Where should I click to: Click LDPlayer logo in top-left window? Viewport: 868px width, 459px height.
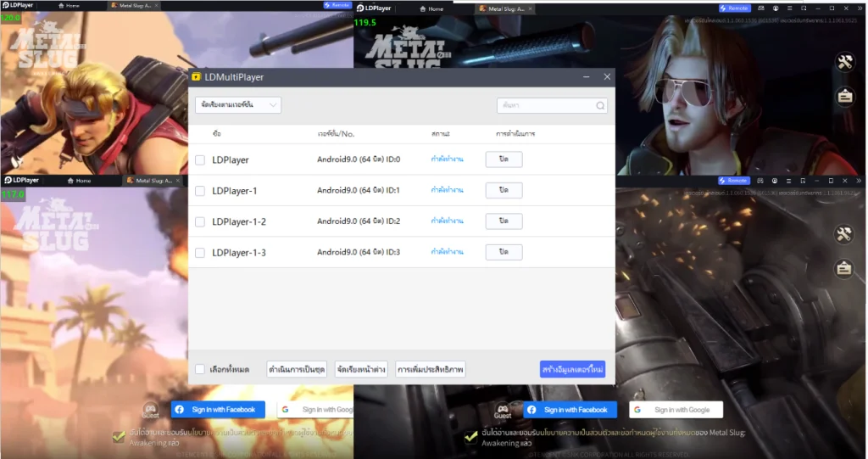[x=19, y=5]
